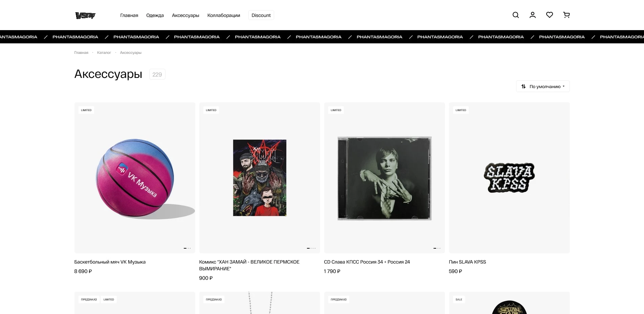Expand the 'По умолчанию' sort dropdown
The image size is (644, 314).
(x=543, y=86)
